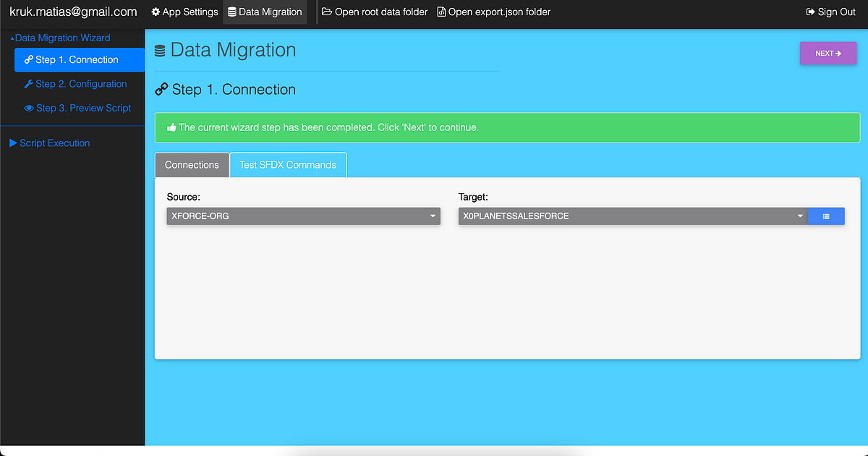Select the Test SFDX Commands tab
Screen dimensions: 868x456
point(288,164)
